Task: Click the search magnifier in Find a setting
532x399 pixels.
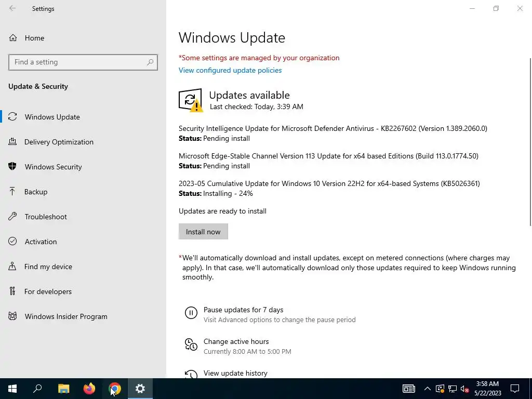Action: [x=150, y=62]
